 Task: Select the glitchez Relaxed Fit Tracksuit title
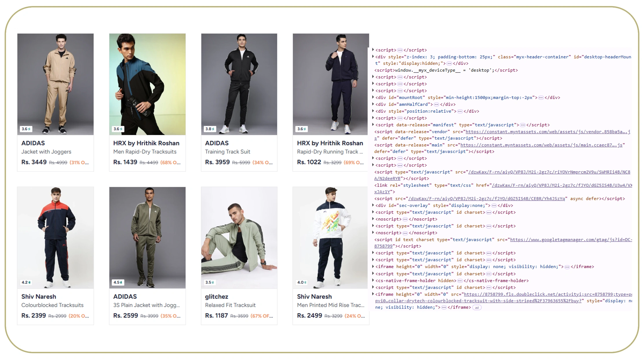point(230,305)
